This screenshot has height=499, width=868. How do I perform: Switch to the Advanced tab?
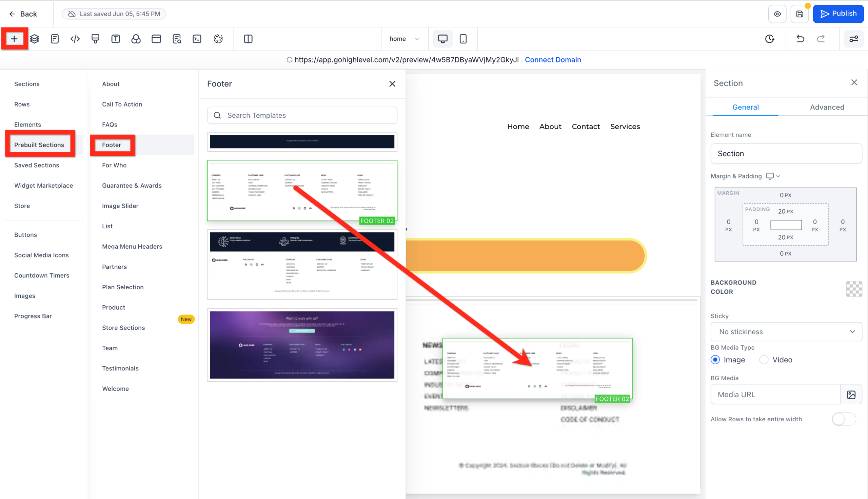tap(827, 107)
